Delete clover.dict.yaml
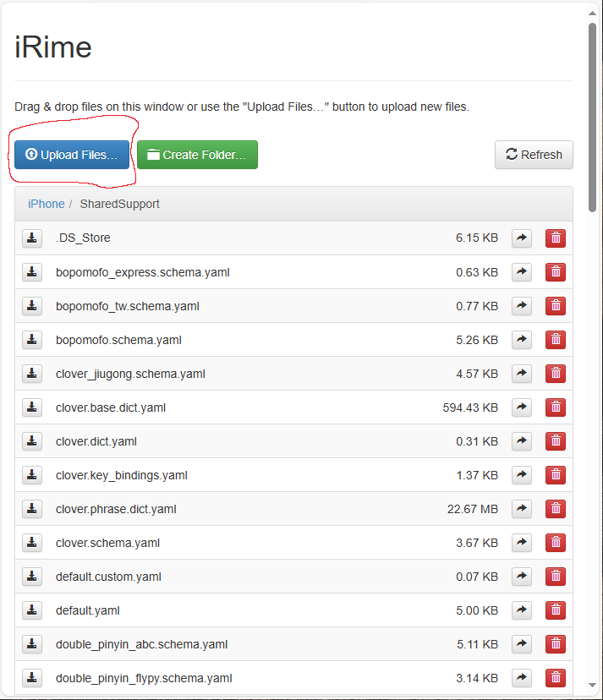 (556, 441)
